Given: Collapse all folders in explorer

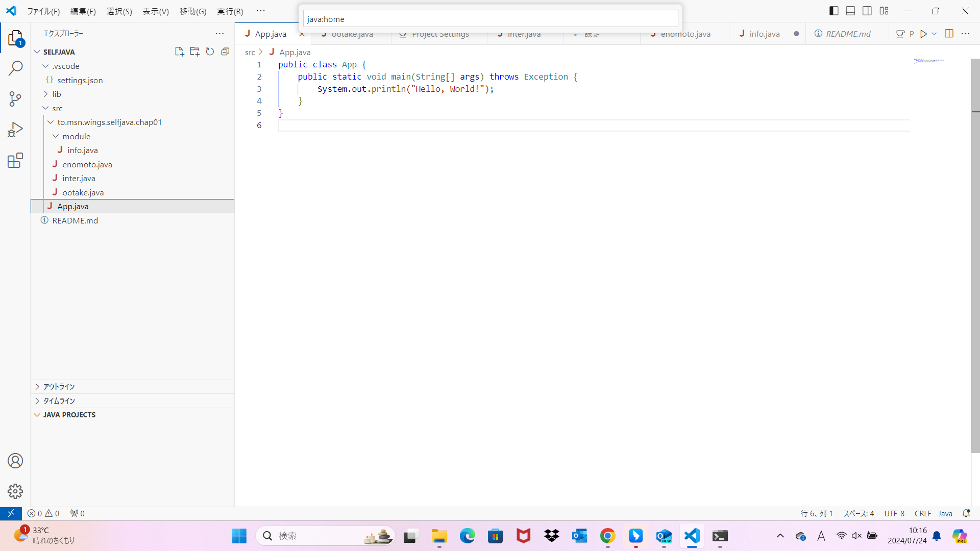Looking at the screenshot, I should pos(225,52).
